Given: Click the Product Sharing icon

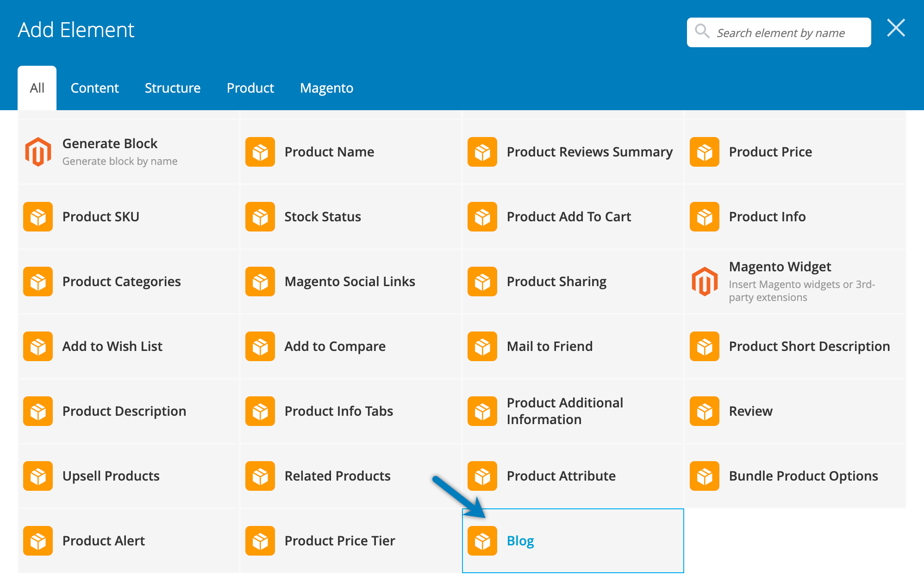Looking at the screenshot, I should (x=482, y=281).
